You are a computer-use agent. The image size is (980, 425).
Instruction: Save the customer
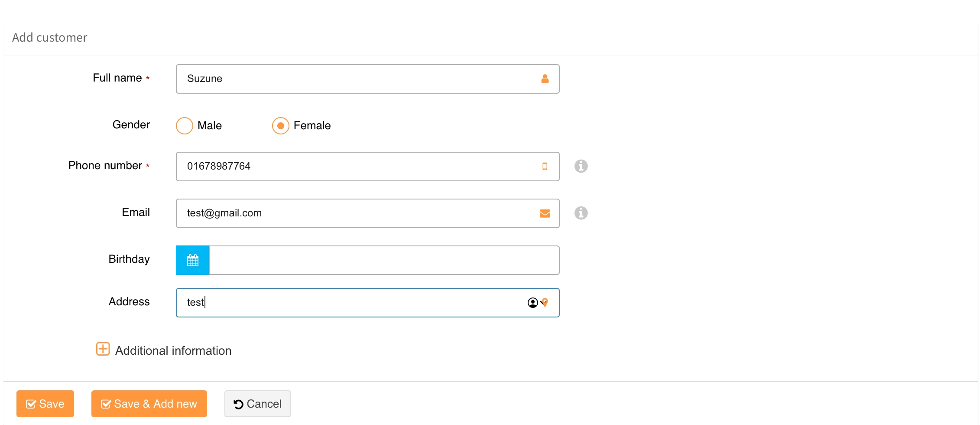point(45,404)
